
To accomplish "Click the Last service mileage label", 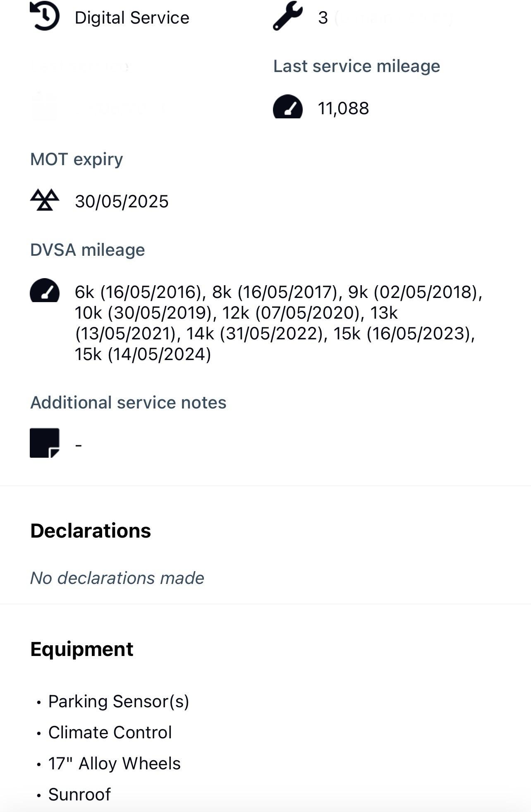I will coord(356,66).
